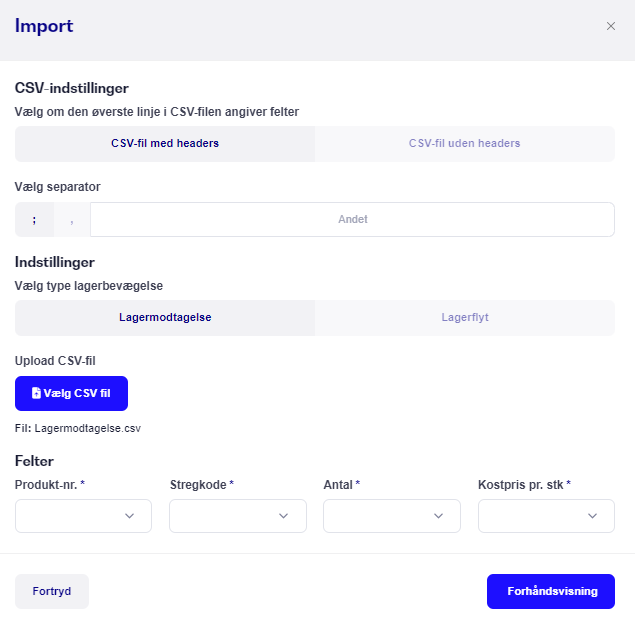The width and height of the screenshot is (635, 623).
Task: Click chevron arrow in Produkt-nr. field
Action: [130, 516]
